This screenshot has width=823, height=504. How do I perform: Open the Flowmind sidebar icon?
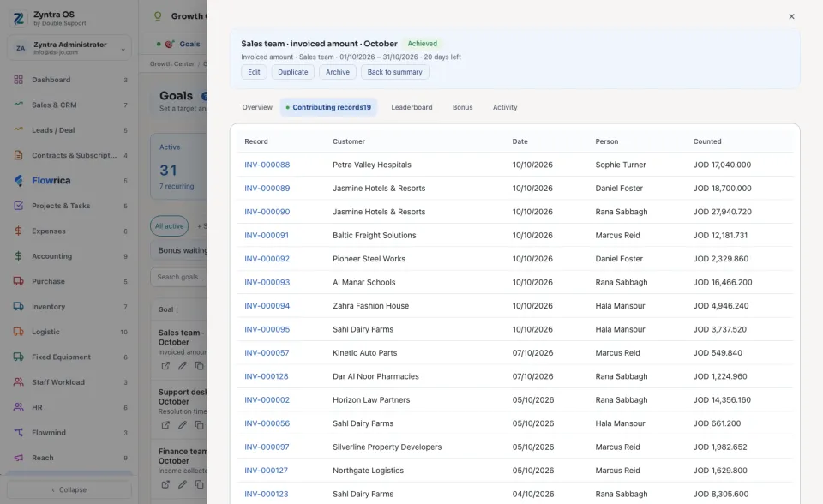[x=18, y=433]
